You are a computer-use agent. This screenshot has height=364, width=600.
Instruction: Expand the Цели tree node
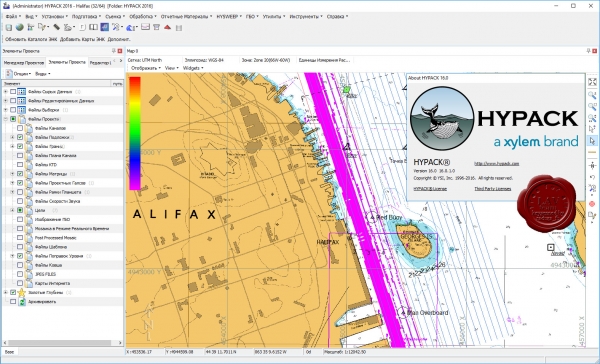coord(13,210)
